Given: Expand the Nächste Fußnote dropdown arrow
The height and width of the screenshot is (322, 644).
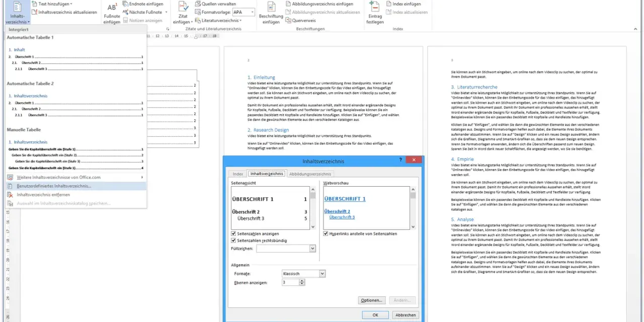Looking at the screenshot, I should (x=166, y=12).
